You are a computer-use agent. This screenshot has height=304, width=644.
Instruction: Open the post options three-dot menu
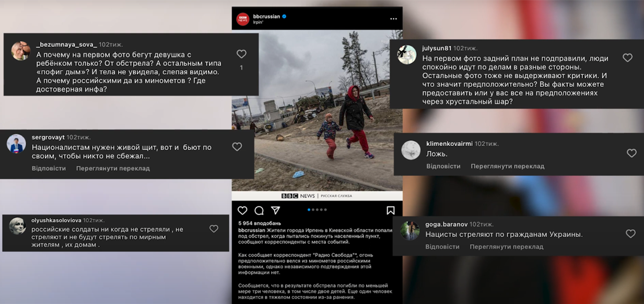click(x=393, y=18)
